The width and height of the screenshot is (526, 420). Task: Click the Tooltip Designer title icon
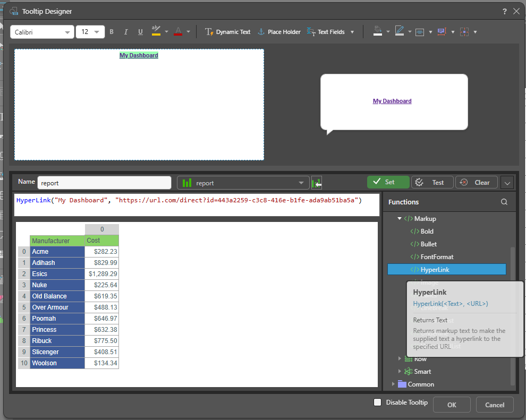click(x=14, y=11)
